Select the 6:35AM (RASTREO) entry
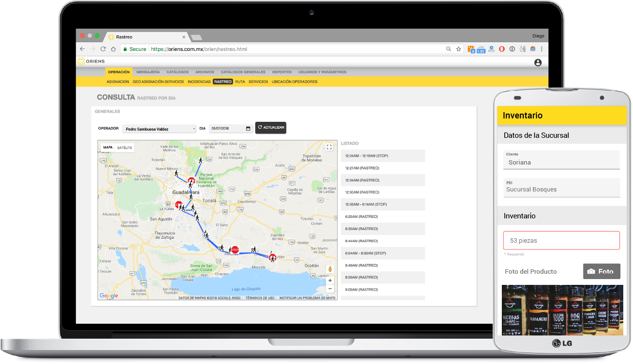The width and height of the screenshot is (633, 364). pyautogui.click(x=383, y=229)
